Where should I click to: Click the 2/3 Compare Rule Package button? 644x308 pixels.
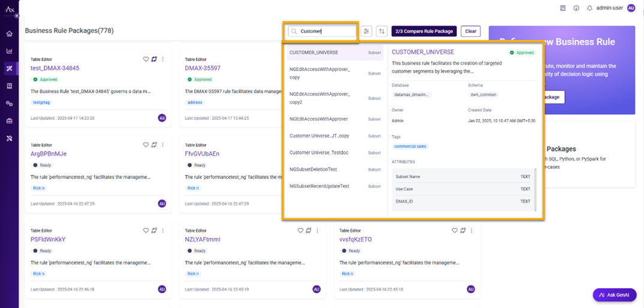(424, 31)
